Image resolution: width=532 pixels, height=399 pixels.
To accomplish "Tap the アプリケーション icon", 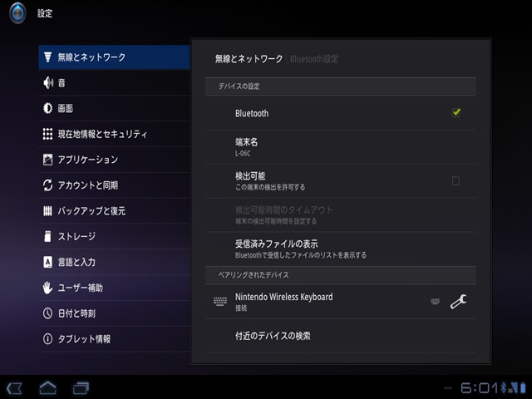I will point(48,160).
